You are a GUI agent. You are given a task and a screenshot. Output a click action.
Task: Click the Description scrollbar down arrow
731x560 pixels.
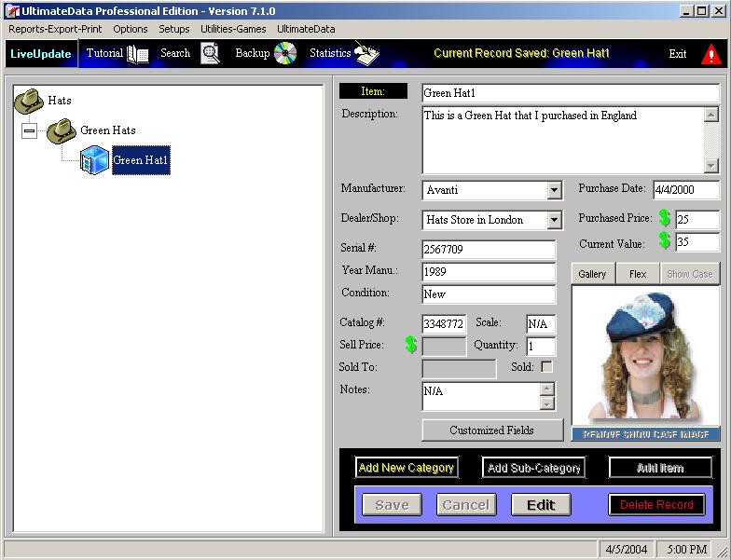tap(711, 166)
